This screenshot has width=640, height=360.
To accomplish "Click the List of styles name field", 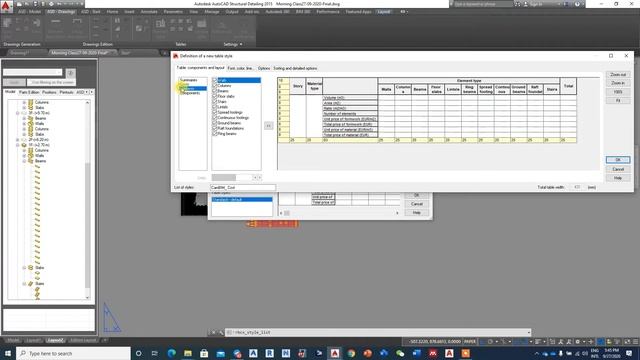I will [243, 187].
